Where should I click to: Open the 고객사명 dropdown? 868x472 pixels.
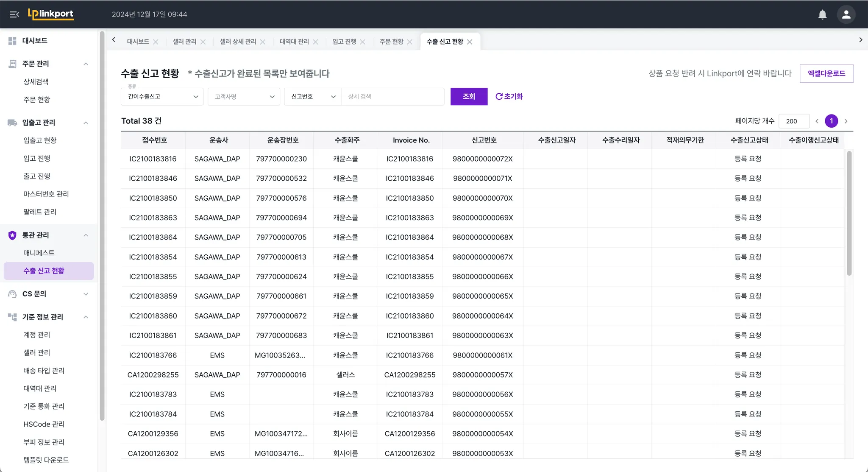(244, 97)
